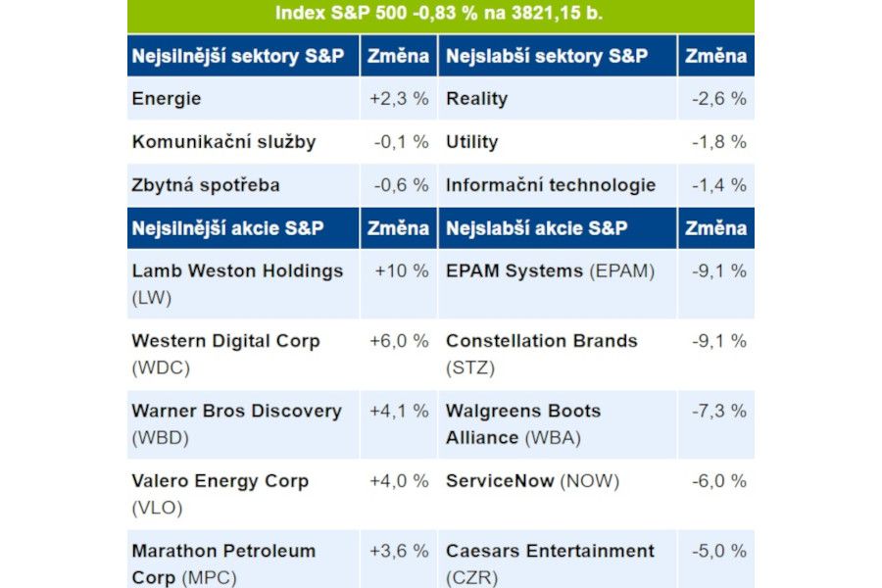Open the Valero Energy Corp entry
The width and height of the screenshot is (882, 588).
220,481
